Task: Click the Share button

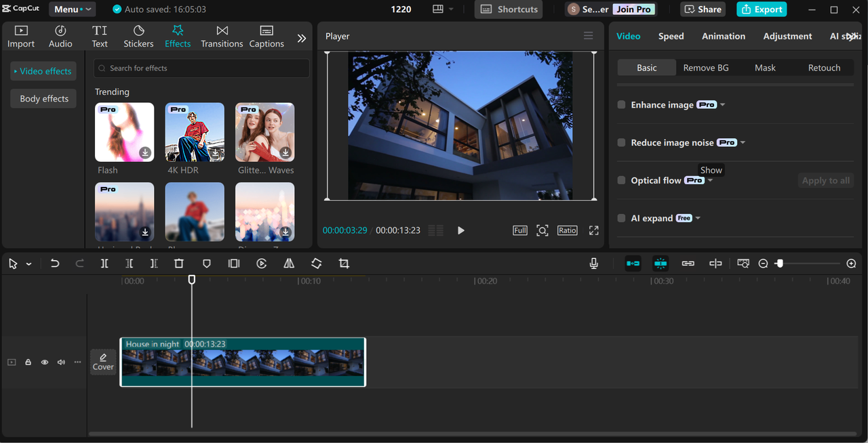Action: point(703,9)
